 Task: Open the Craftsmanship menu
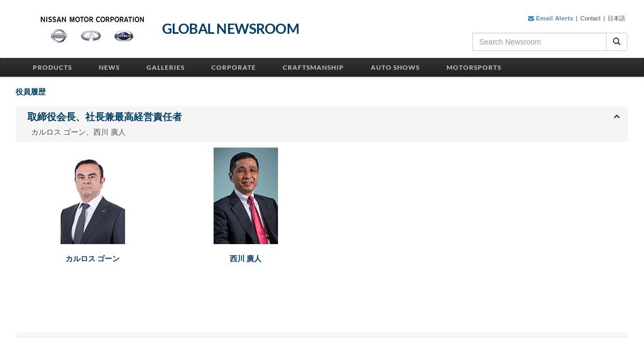tap(313, 68)
